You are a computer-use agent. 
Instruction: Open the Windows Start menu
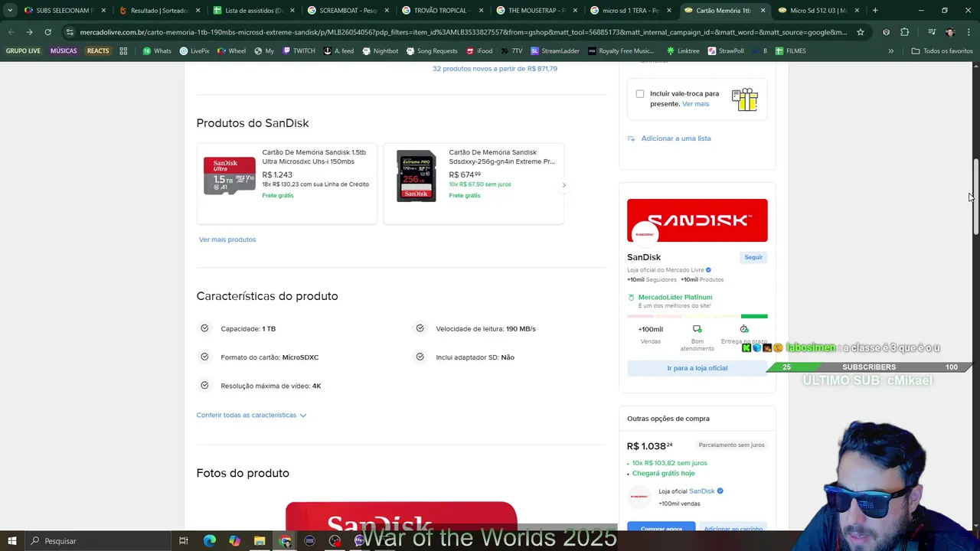(11, 541)
